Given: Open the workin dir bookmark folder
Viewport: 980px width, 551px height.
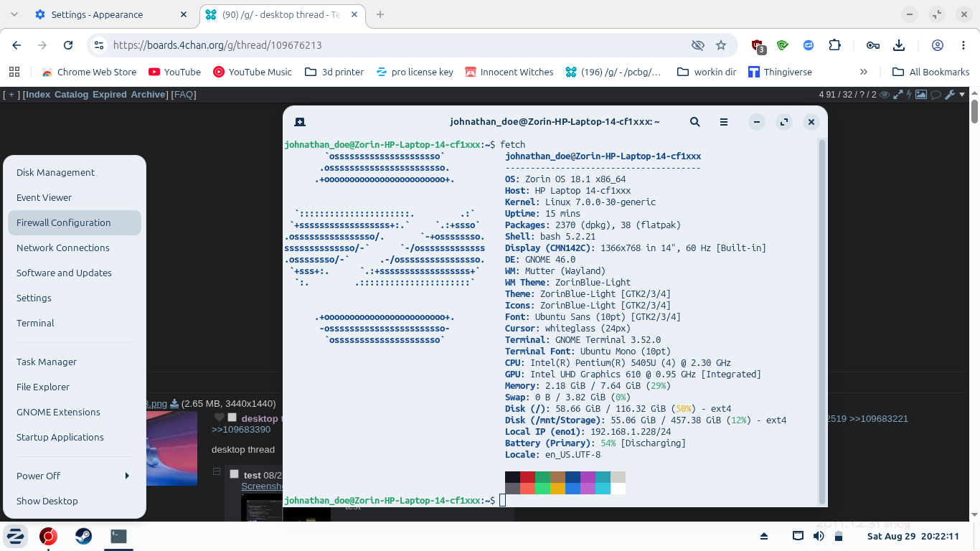Looking at the screenshot, I should [x=705, y=72].
